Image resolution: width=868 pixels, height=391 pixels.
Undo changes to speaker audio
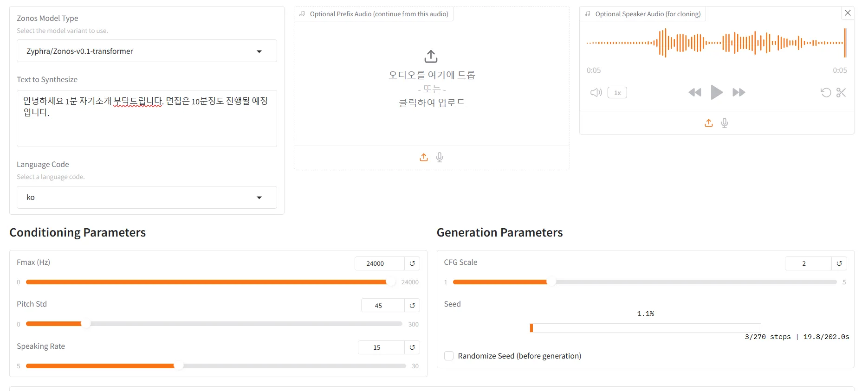tap(826, 92)
